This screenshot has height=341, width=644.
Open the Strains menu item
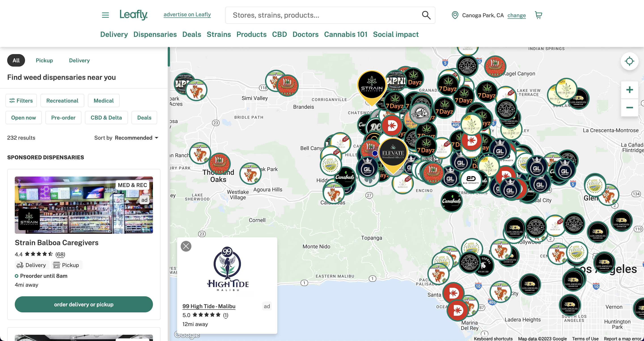click(218, 34)
